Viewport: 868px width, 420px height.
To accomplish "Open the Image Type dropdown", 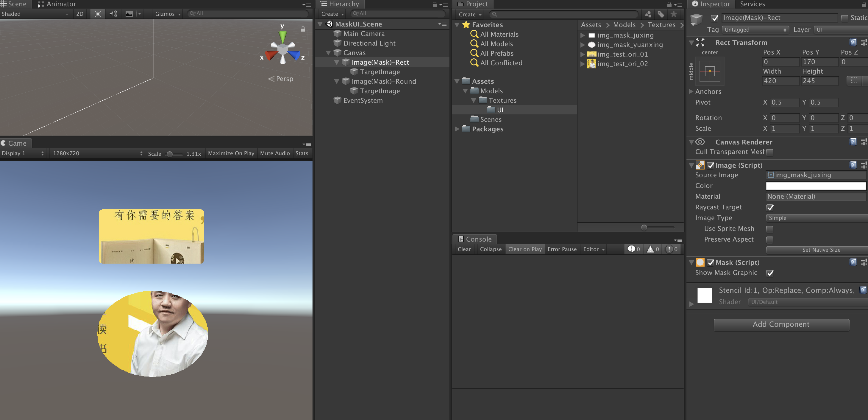I will (815, 218).
